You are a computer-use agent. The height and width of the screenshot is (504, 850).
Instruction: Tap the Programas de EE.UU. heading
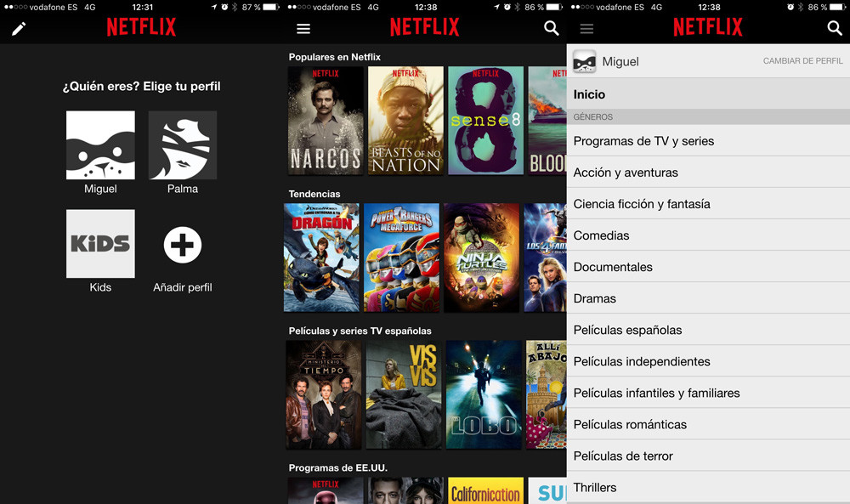[x=337, y=467]
